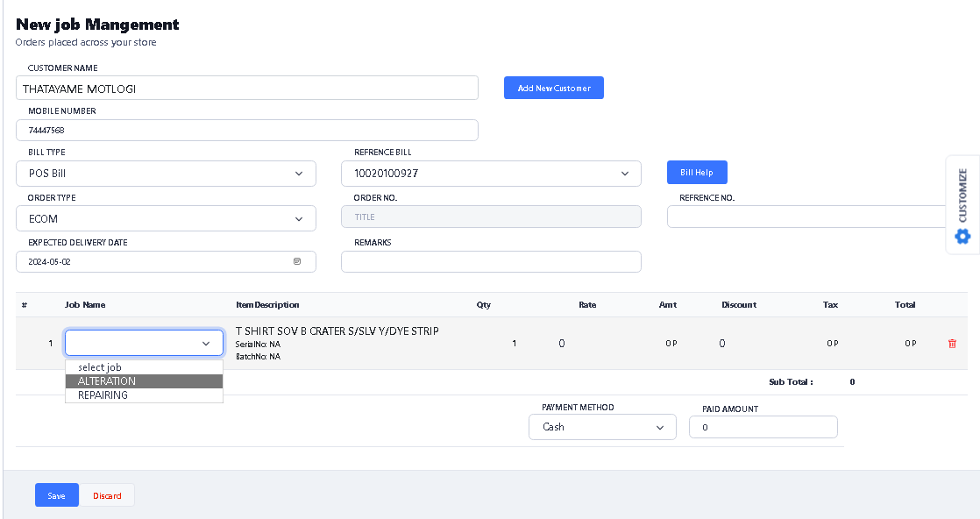This screenshot has width=980, height=519.
Task: Open the calendar icon in delivery date
Action: [x=296, y=261]
